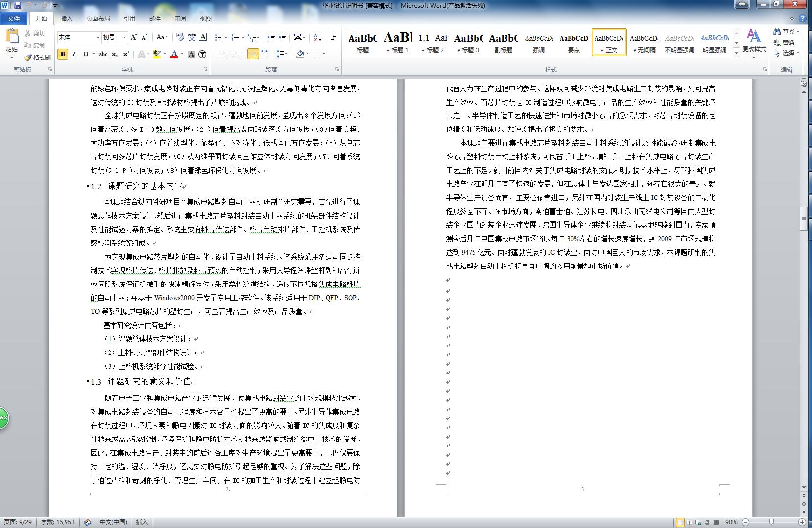Click the Enclose Characters (字) icon
The width and height of the screenshot is (812, 528).
202,54
